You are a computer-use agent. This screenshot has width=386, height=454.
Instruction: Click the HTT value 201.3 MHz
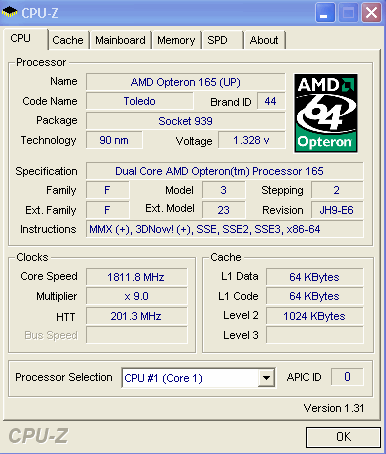click(137, 316)
